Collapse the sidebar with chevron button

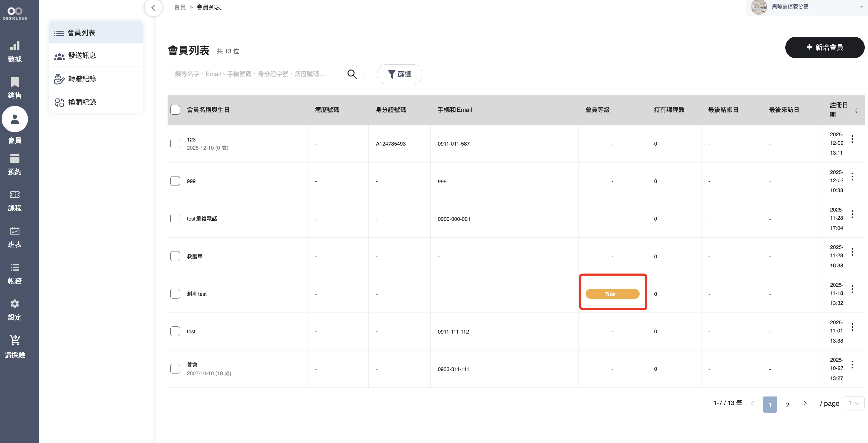pyautogui.click(x=153, y=7)
